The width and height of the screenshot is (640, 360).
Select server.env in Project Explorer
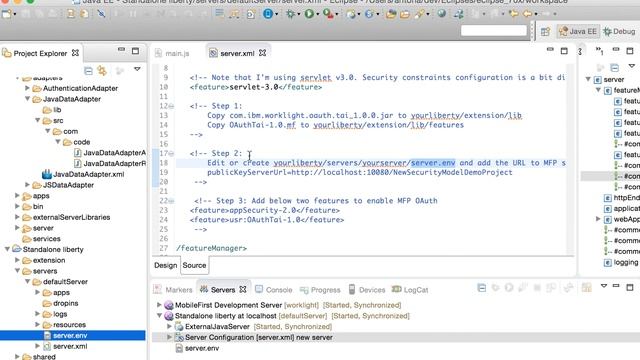pos(73,336)
